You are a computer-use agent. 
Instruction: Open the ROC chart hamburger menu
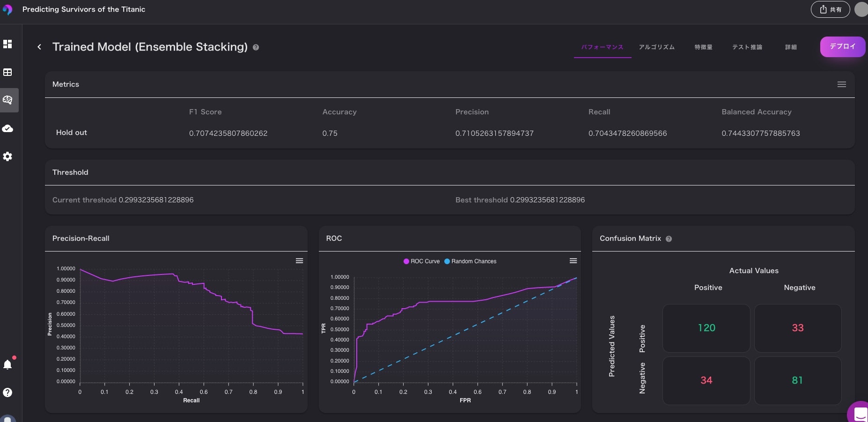(x=573, y=261)
